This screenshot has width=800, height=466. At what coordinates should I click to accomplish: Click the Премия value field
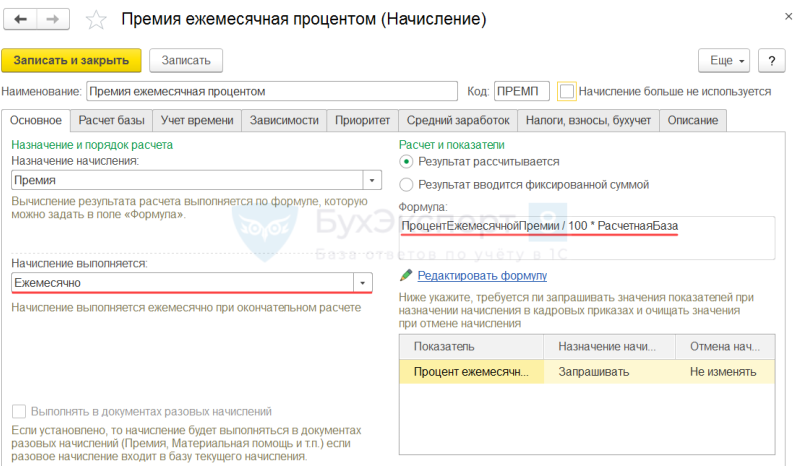pos(187,180)
